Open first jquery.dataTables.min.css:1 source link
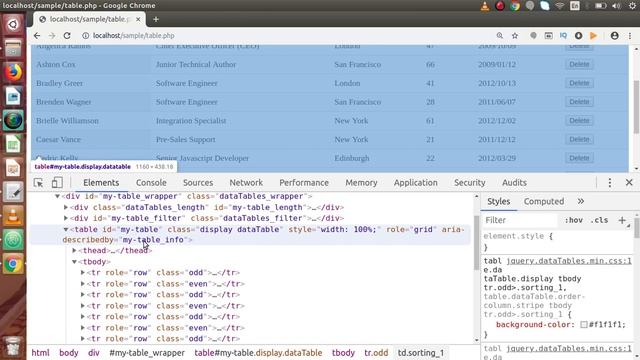This screenshot has height=360, width=640. pyautogui.click(x=569, y=261)
